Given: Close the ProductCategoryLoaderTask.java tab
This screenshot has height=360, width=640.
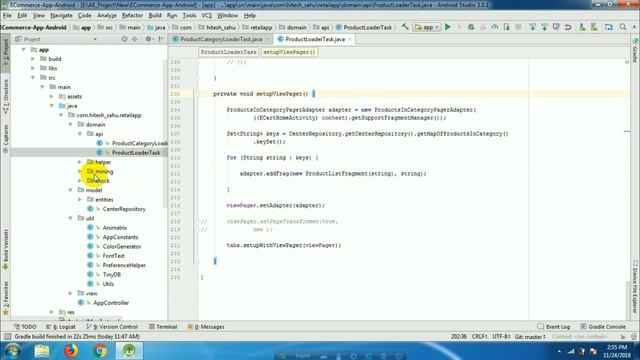Looking at the screenshot, I should [x=267, y=39].
